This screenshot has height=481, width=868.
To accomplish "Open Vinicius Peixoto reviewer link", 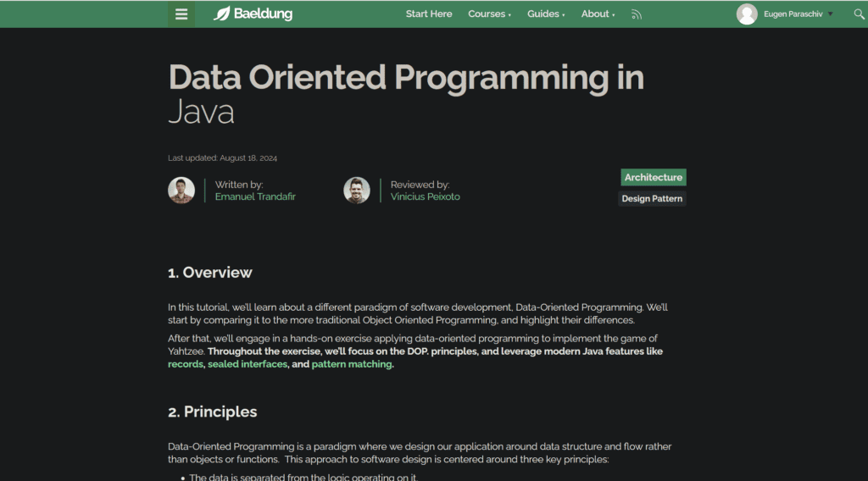I will click(x=426, y=196).
